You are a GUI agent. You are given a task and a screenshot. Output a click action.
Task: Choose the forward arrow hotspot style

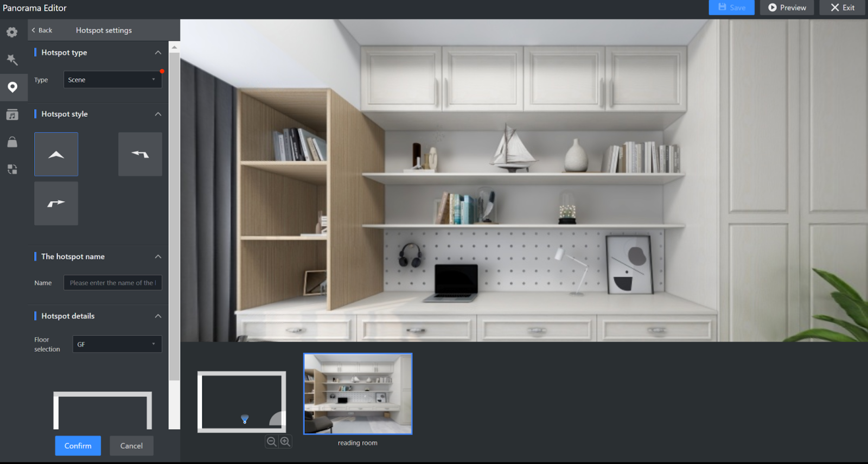tap(56, 154)
